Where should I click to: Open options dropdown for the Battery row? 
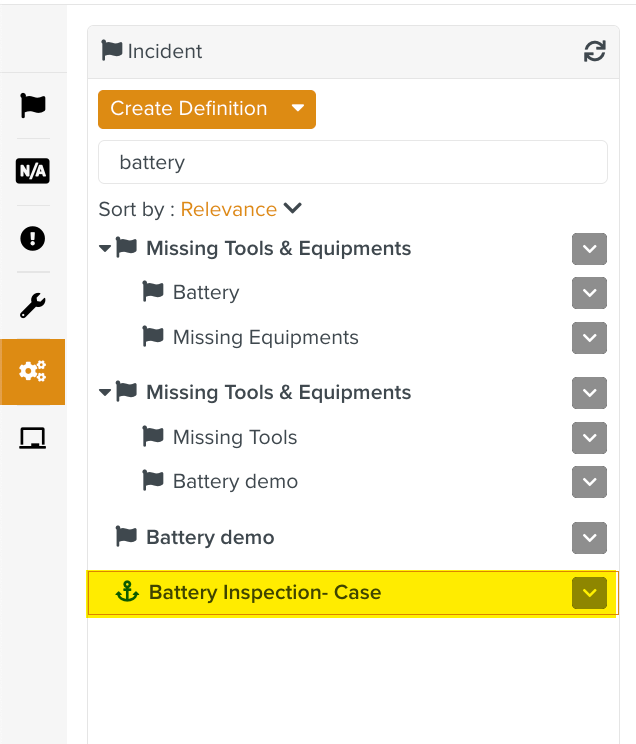589,292
